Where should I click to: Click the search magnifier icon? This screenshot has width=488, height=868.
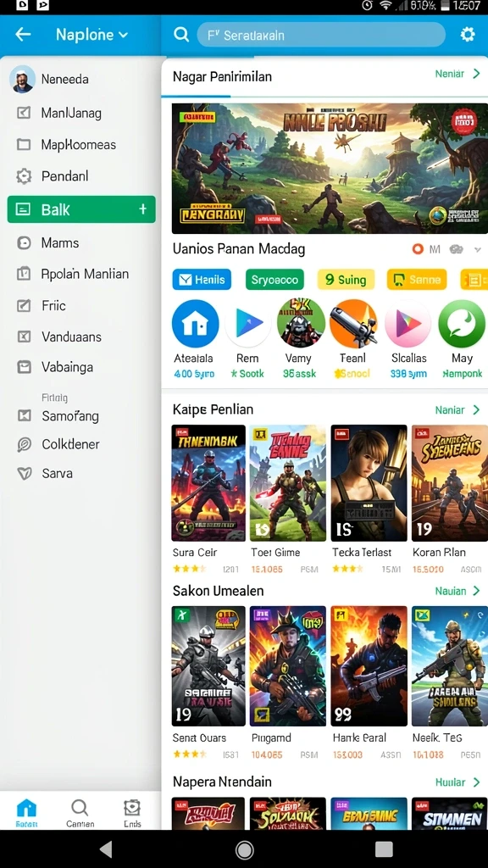pyautogui.click(x=181, y=35)
